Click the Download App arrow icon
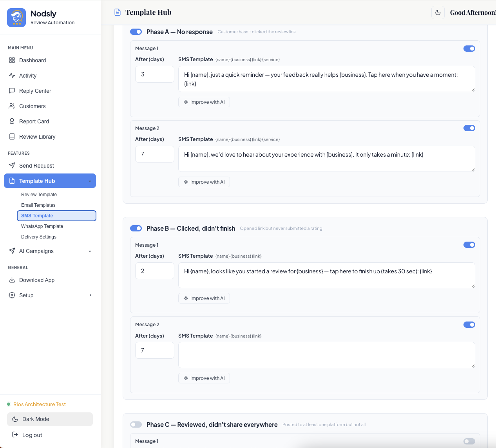Image resolution: width=496 pixels, height=448 pixels. click(x=12, y=280)
